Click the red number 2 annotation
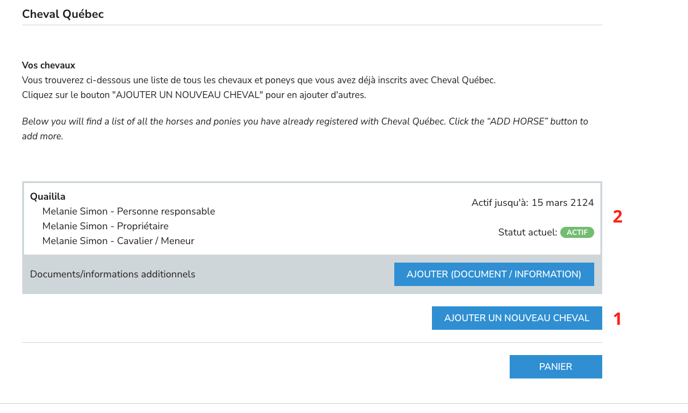This screenshot has height=413, width=688. 617,216
